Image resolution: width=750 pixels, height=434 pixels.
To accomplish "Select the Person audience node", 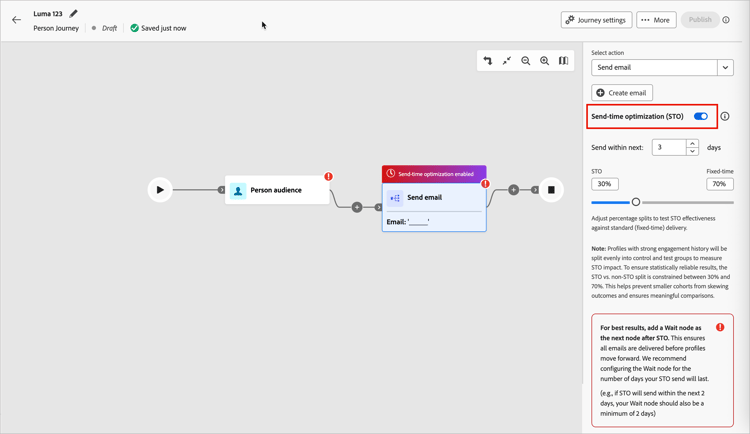I will tap(277, 190).
